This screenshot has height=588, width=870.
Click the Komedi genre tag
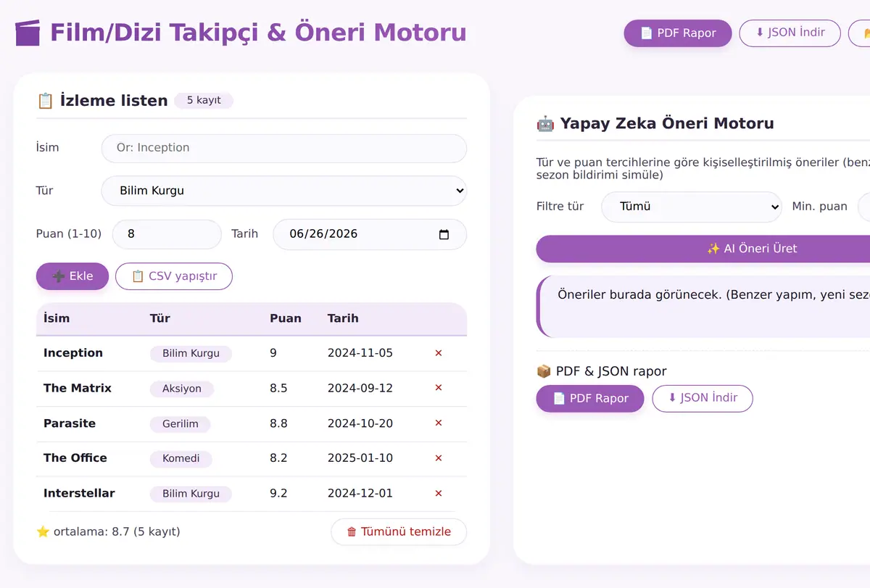coord(181,459)
